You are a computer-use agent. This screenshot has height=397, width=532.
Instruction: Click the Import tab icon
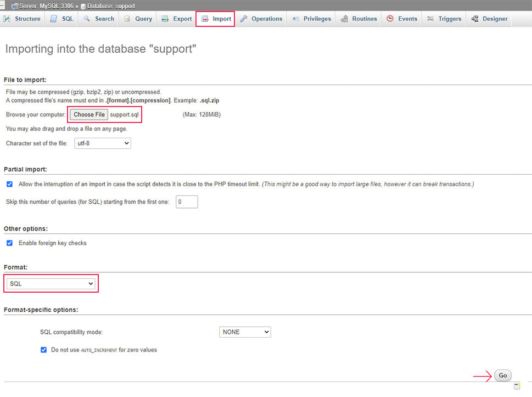click(x=205, y=19)
